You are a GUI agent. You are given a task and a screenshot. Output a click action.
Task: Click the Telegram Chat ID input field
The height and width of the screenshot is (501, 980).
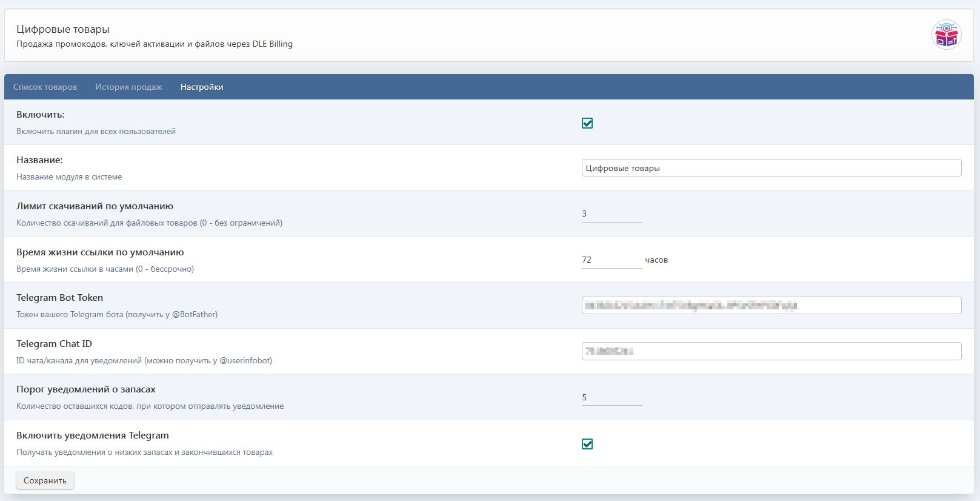[x=771, y=351]
